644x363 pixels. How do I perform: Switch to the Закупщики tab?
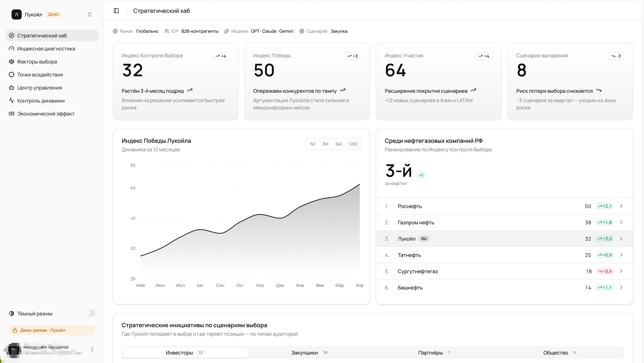coord(309,353)
